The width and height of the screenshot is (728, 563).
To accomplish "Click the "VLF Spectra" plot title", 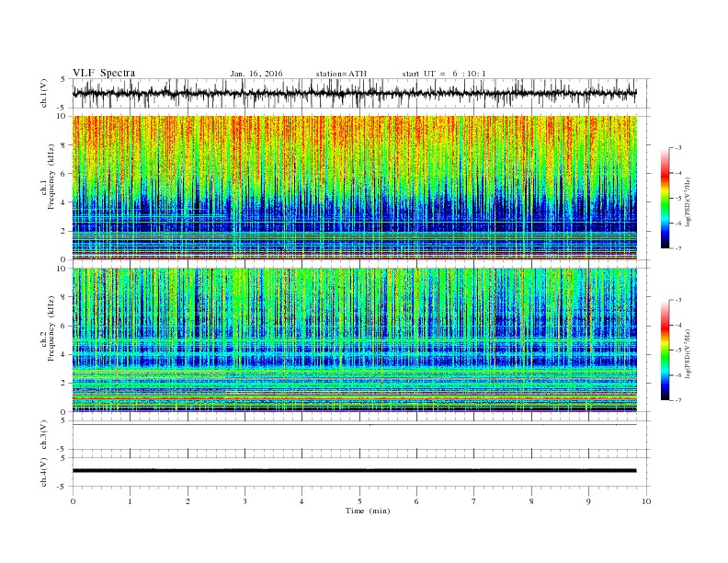I will click(x=104, y=73).
